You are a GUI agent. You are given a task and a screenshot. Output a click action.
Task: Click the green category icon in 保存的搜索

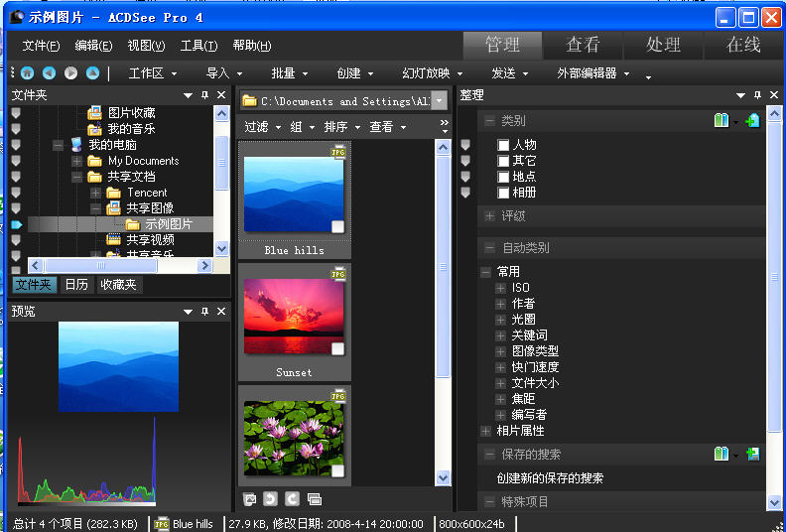[721, 455]
